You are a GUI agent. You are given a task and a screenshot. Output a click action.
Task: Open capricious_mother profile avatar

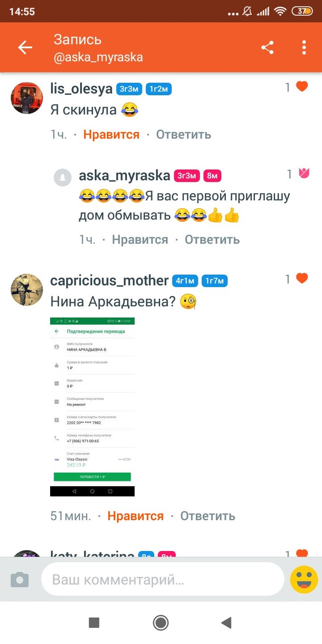pyautogui.click(x=27, y=290)
